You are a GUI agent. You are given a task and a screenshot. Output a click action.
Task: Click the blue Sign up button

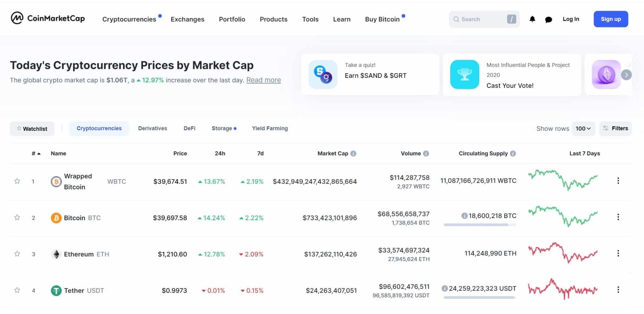pyautogui.click(x=611, y=19)
